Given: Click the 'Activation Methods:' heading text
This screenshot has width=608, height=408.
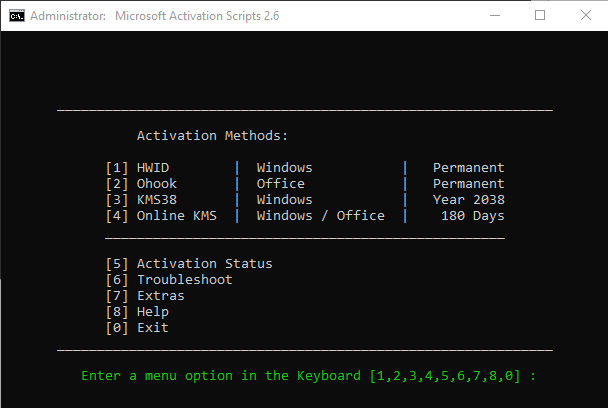Looking at the screenshot, I should (x=212, y=136).
